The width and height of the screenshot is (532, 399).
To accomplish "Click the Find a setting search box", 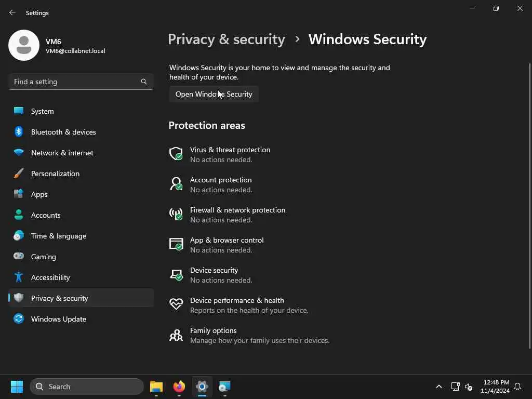I will pyautogui.click(x=81, y=82).
